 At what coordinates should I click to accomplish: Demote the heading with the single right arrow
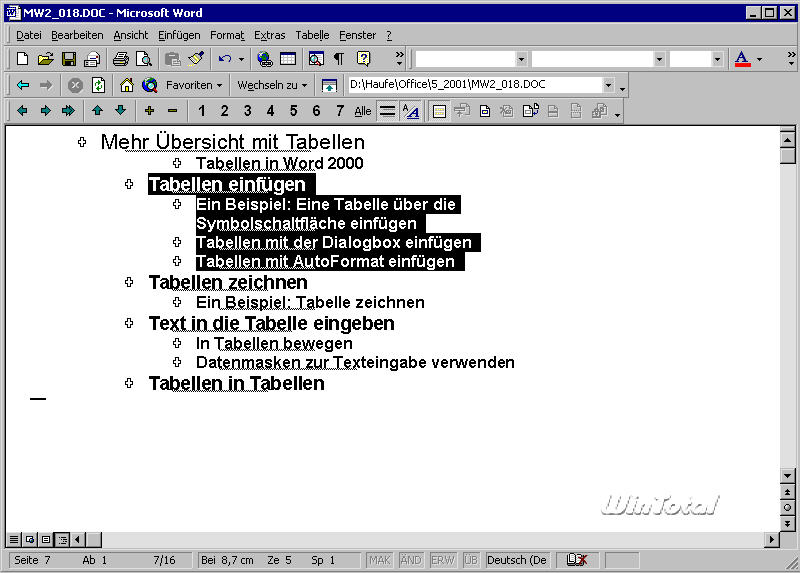45,111
